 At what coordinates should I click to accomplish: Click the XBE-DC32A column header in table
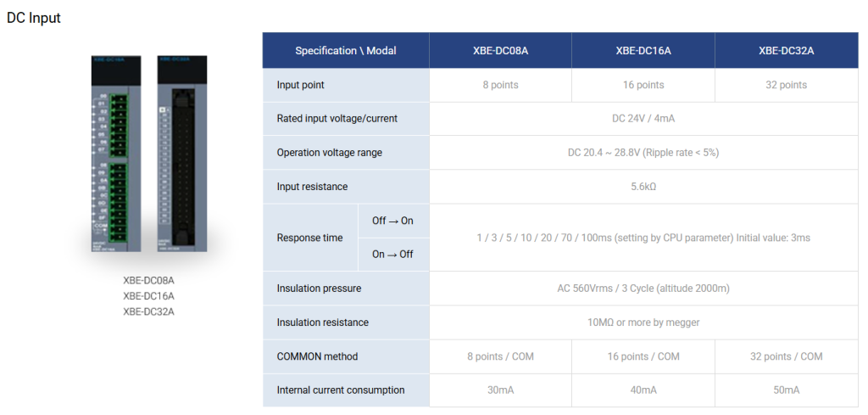click(x=786, y=51)
